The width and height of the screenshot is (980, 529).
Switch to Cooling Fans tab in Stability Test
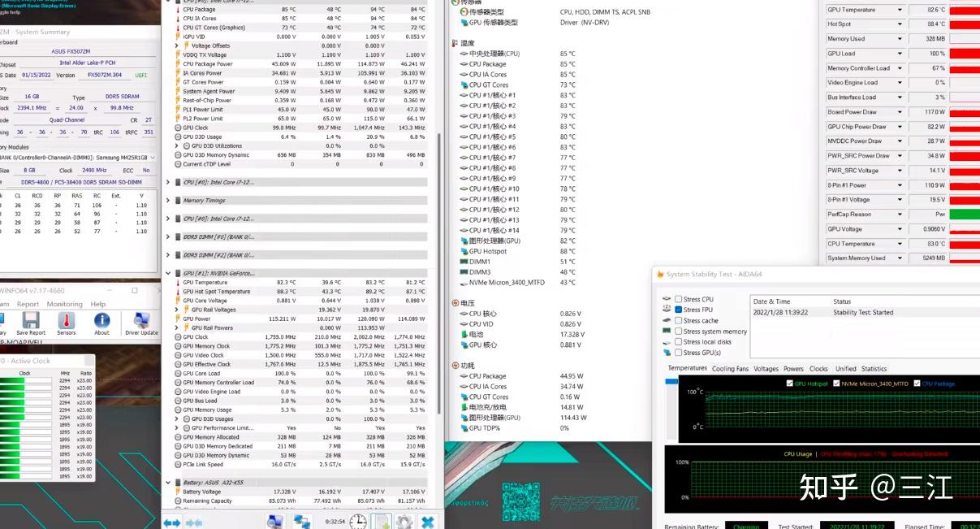click(x=730, y=369)
